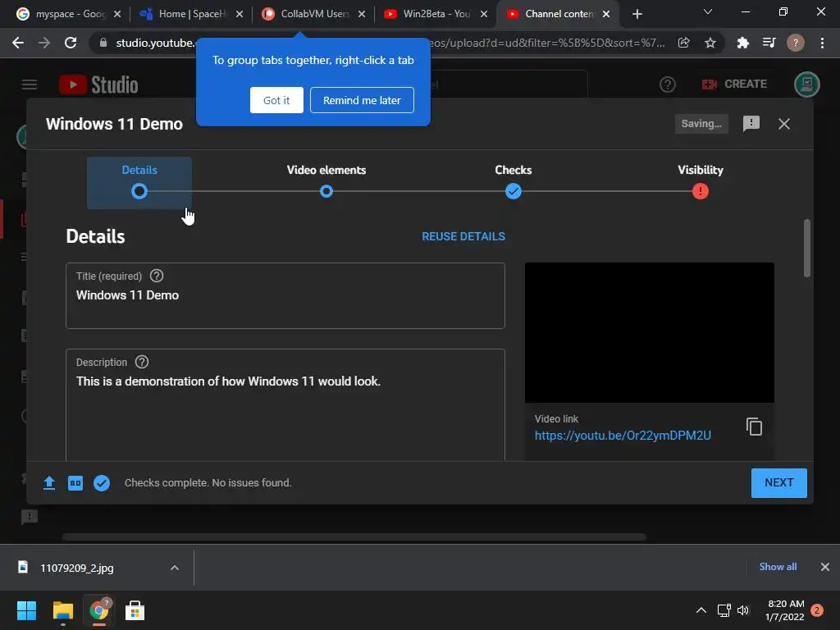Viewport: 840px width, 630px height.
Task: Open the network icon in system tray
Action: [x=724, y=610]
